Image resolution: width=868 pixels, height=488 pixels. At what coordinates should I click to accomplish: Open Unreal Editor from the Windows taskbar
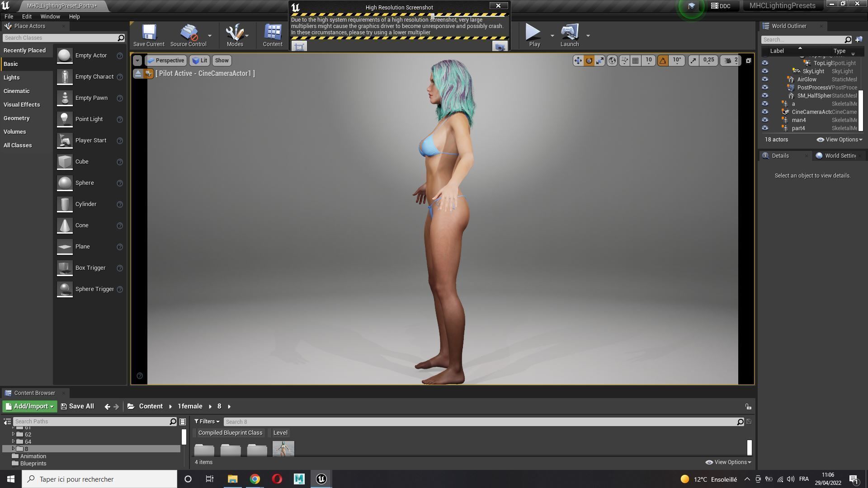(321, 479)
